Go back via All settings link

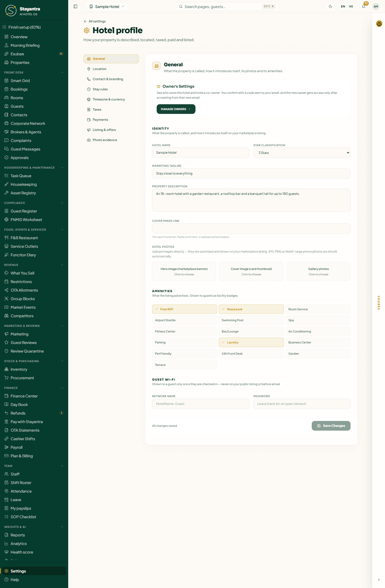[95, 21]
